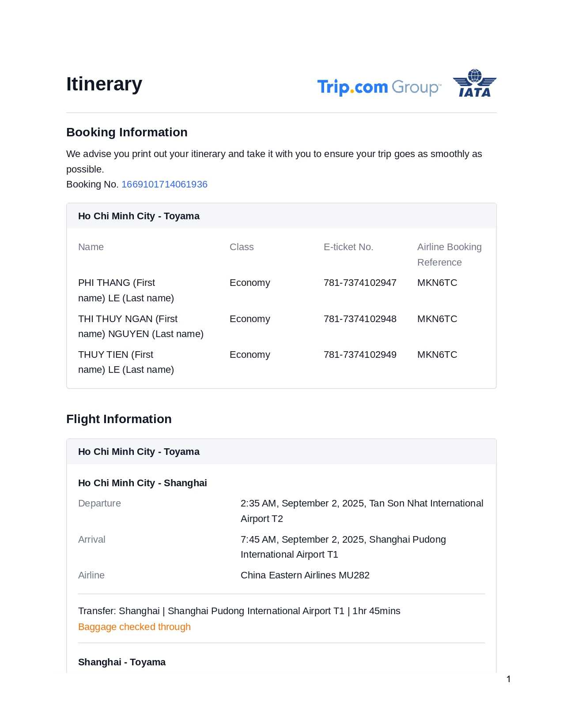Select passenger PHI THANG LE name
The image size is (563, 728).
pos(126,290)
